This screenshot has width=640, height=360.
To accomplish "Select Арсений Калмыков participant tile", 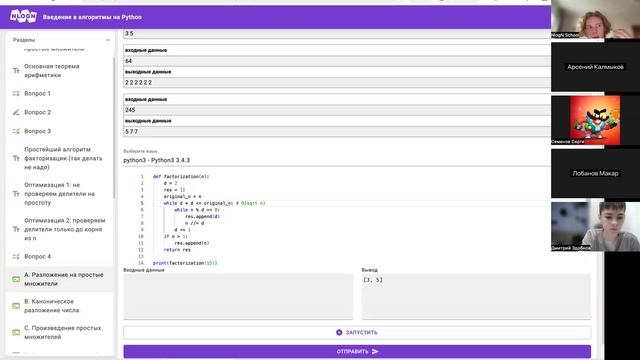I will [x=596, y=67].
